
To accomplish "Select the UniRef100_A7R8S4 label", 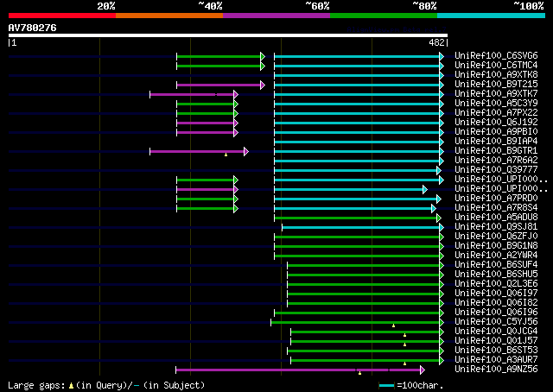I will coord(496,208).
